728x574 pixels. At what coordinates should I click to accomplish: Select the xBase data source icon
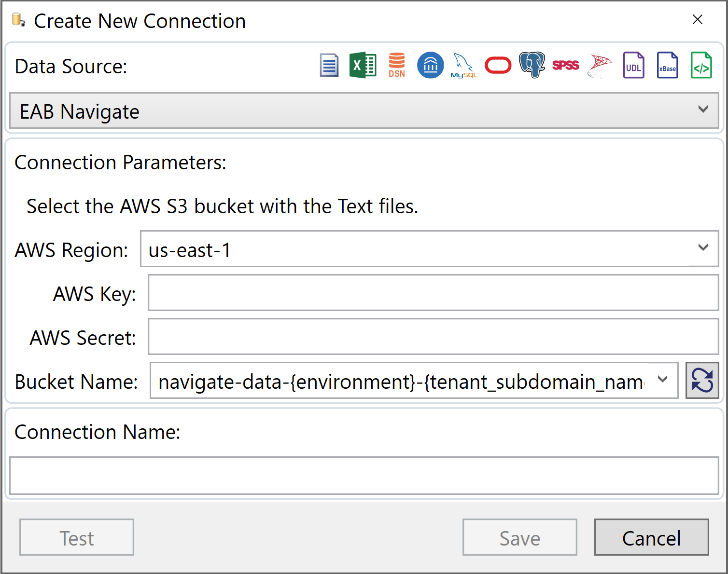[667, 65]
